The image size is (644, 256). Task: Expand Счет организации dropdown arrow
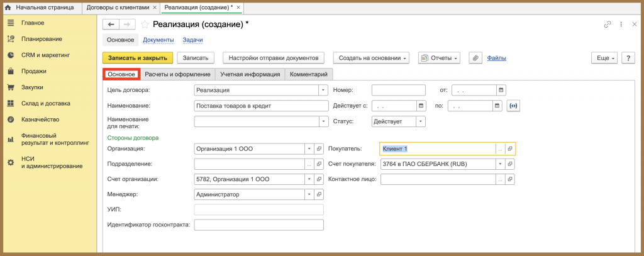pyautogui.click(x=309, y=179)
